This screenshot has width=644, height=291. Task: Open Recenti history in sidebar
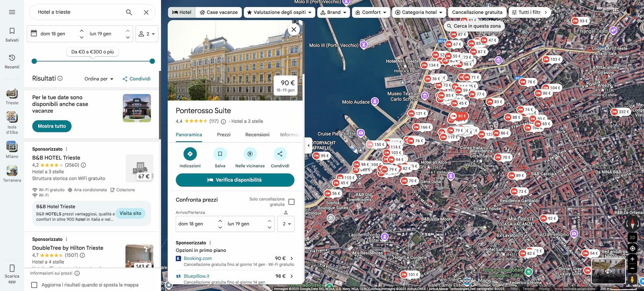tap(12, 61)
